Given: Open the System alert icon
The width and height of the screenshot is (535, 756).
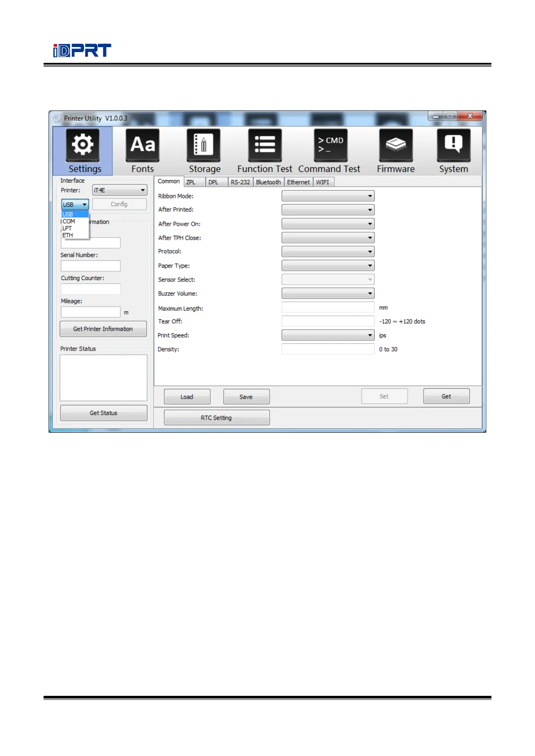Looking at the screenshot, I should point(454,145).
